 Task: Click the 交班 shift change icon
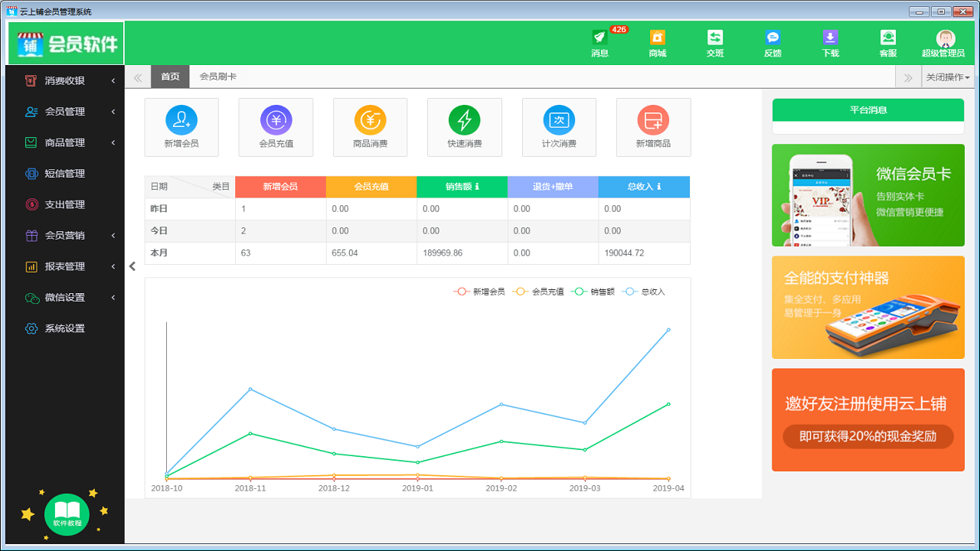(x=714, y=42)
